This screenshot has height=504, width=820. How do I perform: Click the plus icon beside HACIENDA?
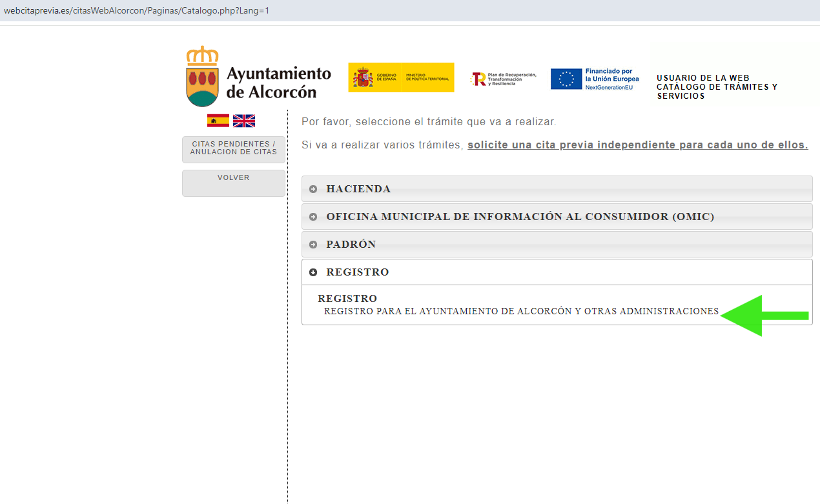(314, 188)
